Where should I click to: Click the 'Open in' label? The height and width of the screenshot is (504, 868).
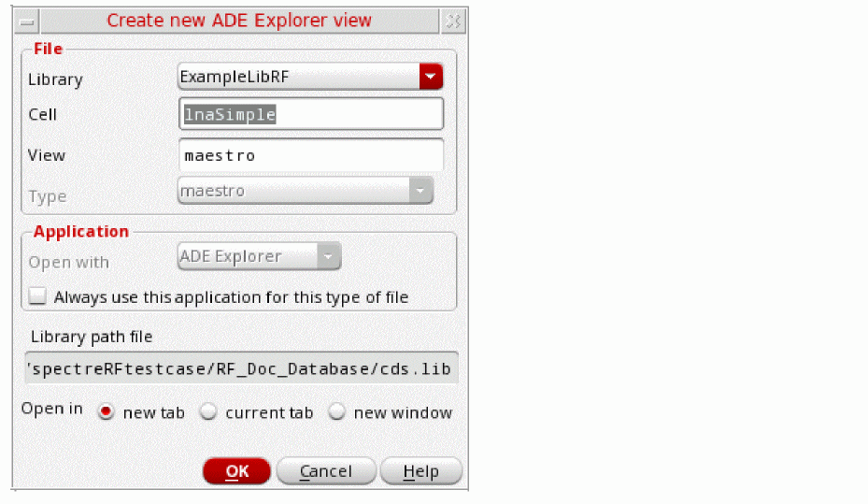52,409
